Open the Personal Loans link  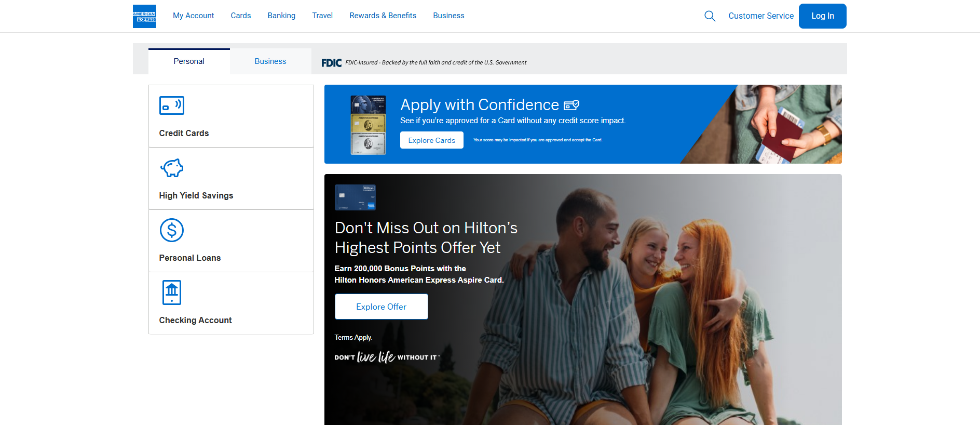click(x=190, y=258)
